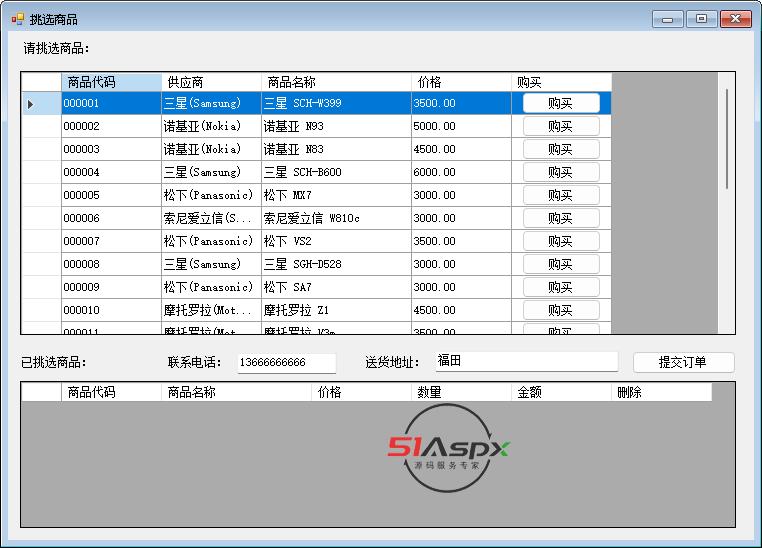This screenshot has width=762, height=548.
Task: Select cell 000005 in product code column
Action: pos(111,195)
